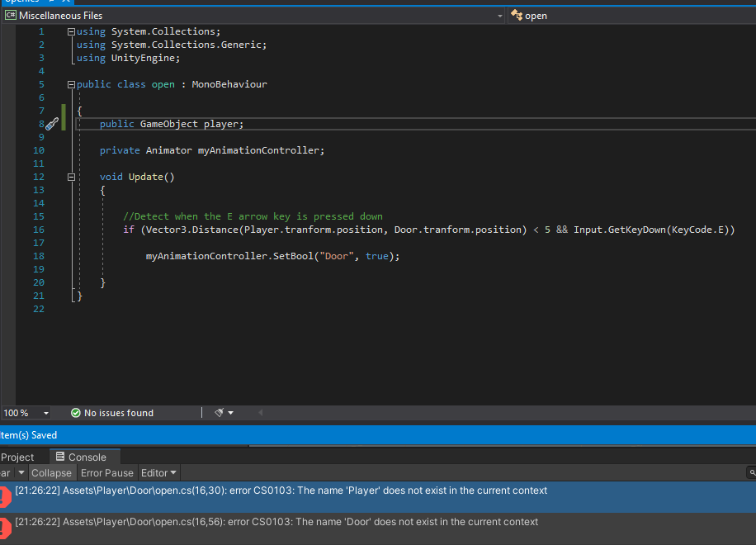Collapse the 'open' class with the outline box
Image resolution: width=756 pixels, height=545 pixels.
[71, 83]
